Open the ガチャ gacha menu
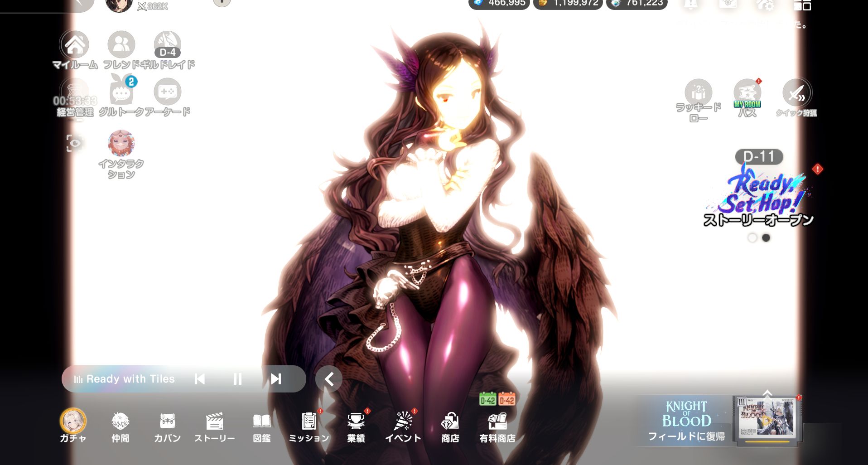Viewport: 868px width, 465px height. click(73, 422)
